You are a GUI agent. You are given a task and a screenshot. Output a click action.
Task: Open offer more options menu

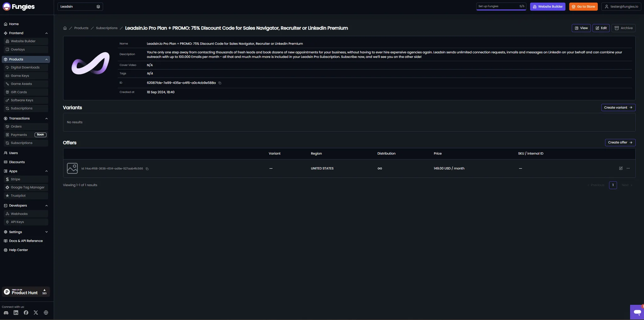(628, 168)
